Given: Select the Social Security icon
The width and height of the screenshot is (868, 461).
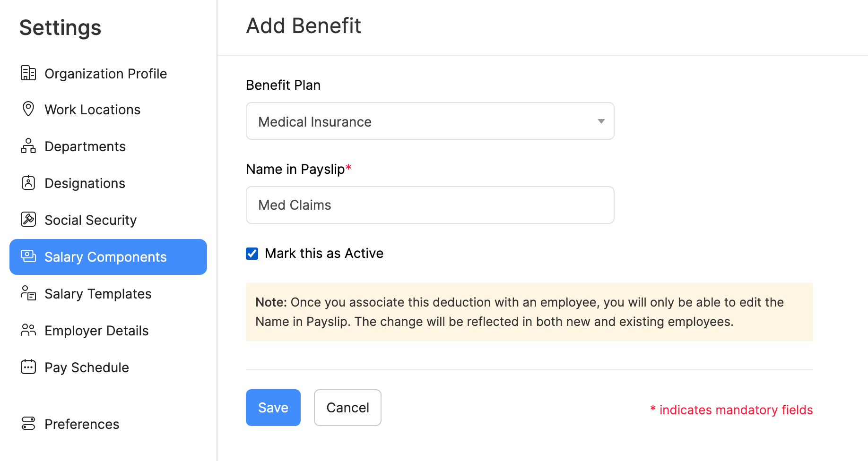Looking at the screenshot, I should point(28,220).
